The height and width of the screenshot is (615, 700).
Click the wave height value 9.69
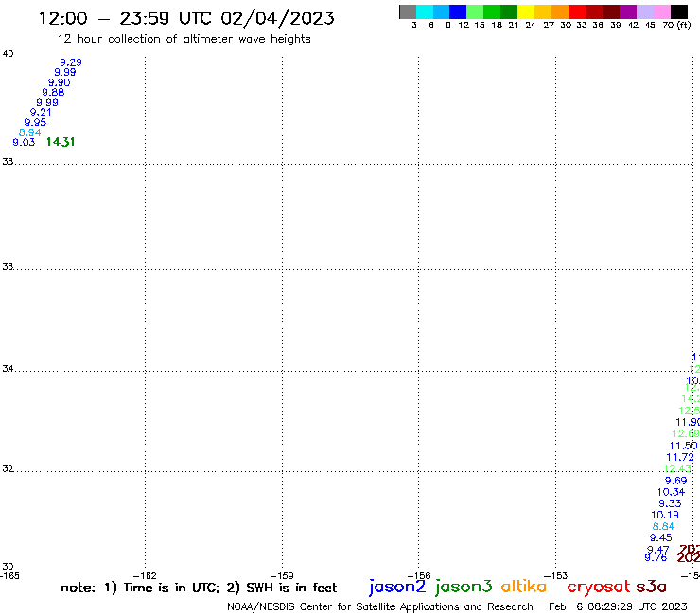coord(676,481)
